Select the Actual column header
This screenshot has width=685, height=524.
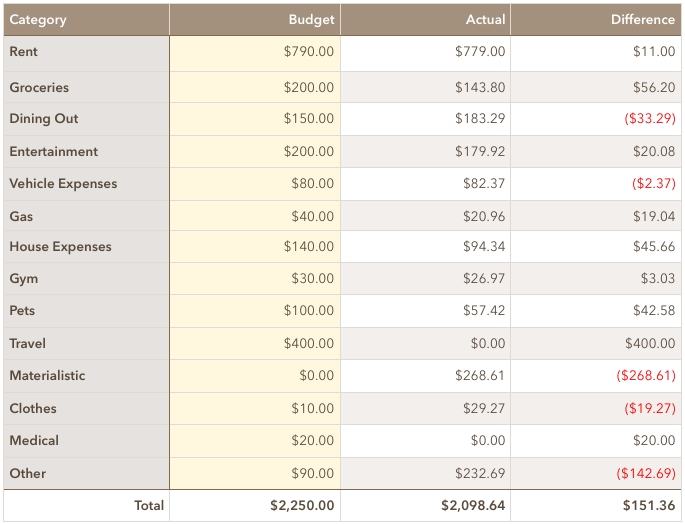[x=425, y=20]
